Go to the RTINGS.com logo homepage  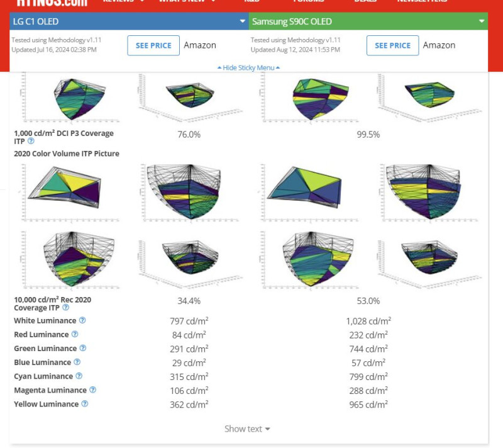coord(52,3)
